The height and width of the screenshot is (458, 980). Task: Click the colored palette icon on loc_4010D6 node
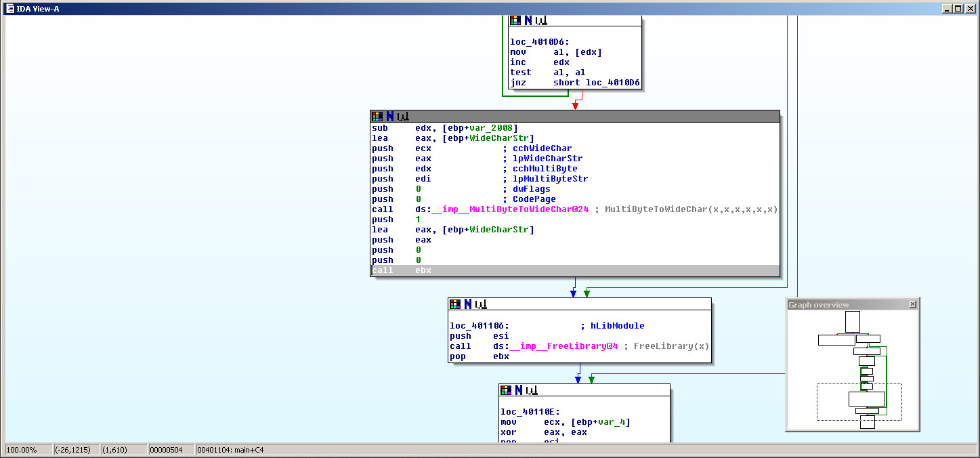coord(515,20)
